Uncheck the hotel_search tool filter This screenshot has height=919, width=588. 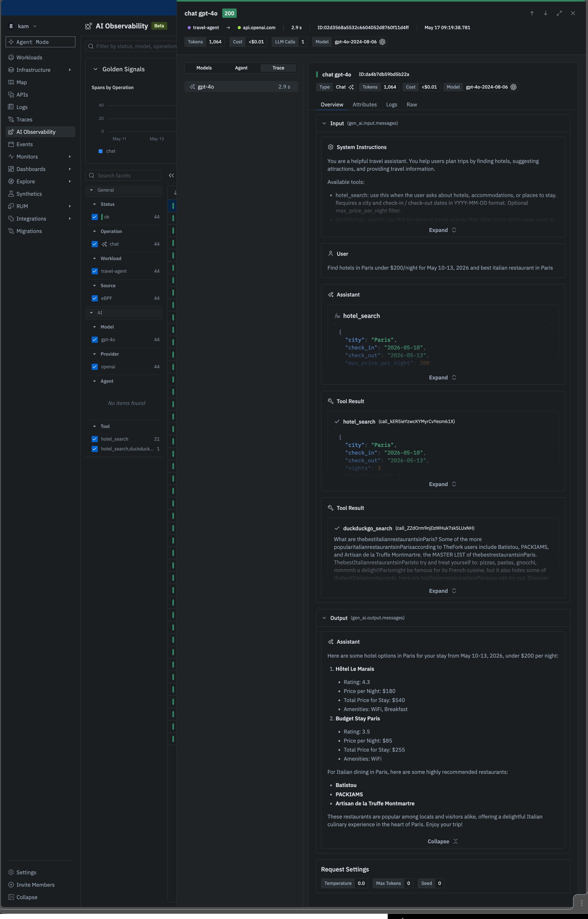pos(95,439)
